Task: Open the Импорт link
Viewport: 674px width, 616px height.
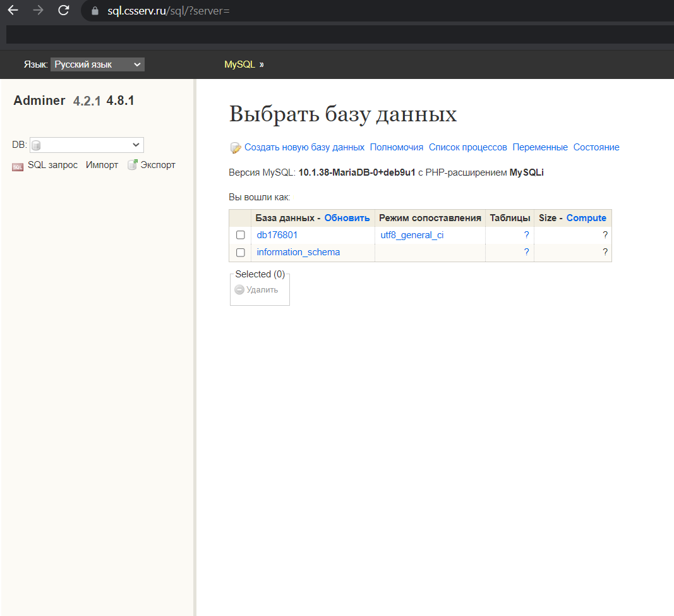Action: click(x=102, y=165)
